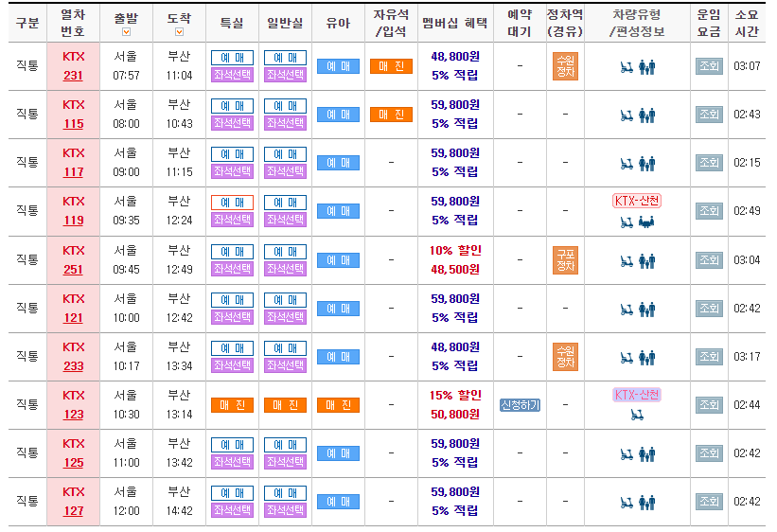
Task: Select first class seat for KTX 125
Action: click(233, 462)
